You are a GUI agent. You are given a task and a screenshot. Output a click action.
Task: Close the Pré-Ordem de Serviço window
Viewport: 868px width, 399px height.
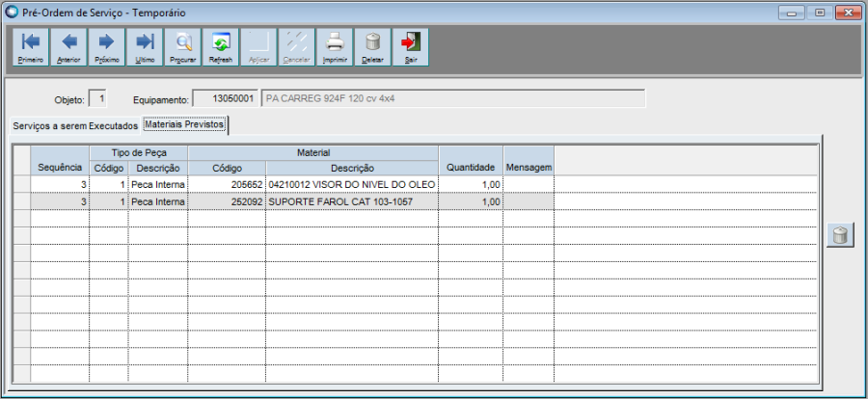tap(848, 13)
